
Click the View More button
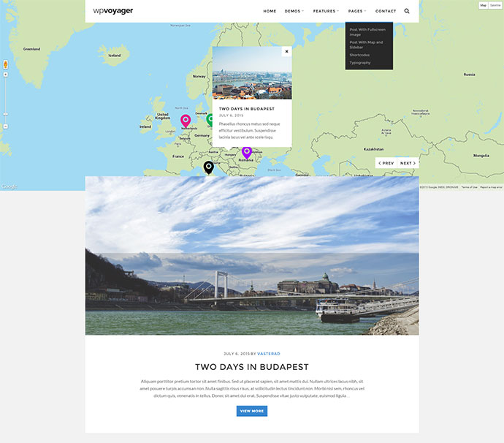pyautogui.click(x=252, y=411)
